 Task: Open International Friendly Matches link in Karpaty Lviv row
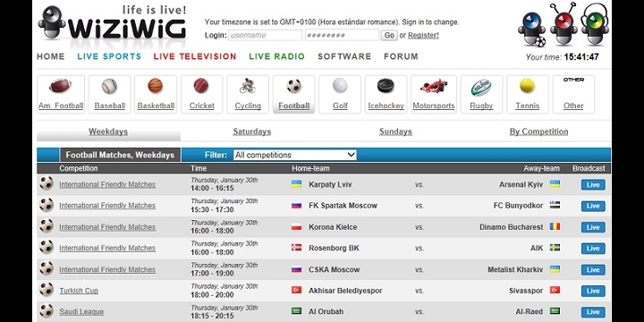[x=107, y=184]
